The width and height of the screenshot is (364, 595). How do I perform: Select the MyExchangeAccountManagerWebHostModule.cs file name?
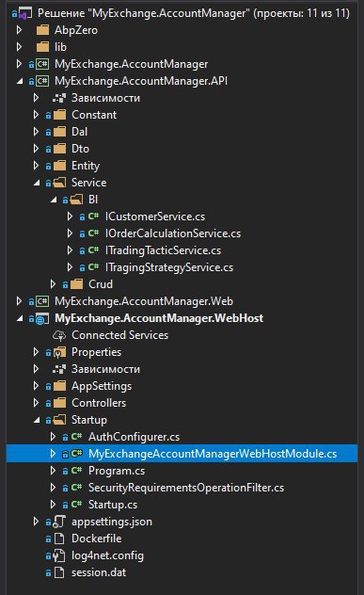pyautogui.click(x=213, y=454)
